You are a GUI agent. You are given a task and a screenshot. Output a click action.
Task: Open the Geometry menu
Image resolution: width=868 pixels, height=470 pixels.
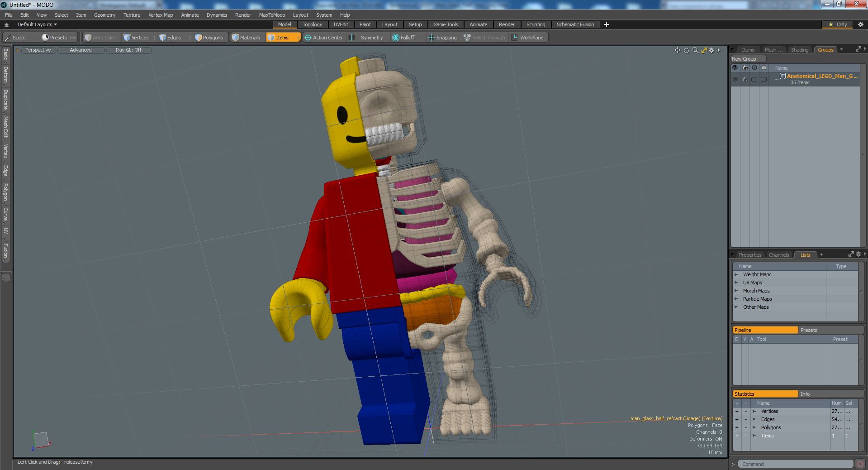tap(104, 15)
